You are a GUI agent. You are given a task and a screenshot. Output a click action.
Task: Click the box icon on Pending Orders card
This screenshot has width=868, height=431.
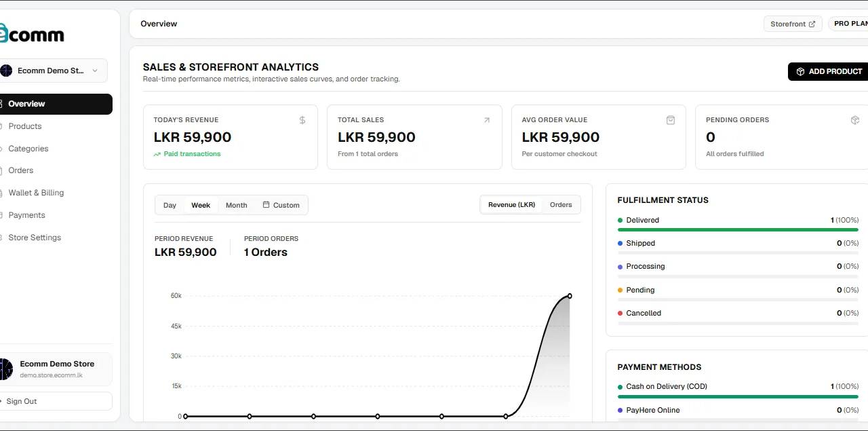coord(855,120)
